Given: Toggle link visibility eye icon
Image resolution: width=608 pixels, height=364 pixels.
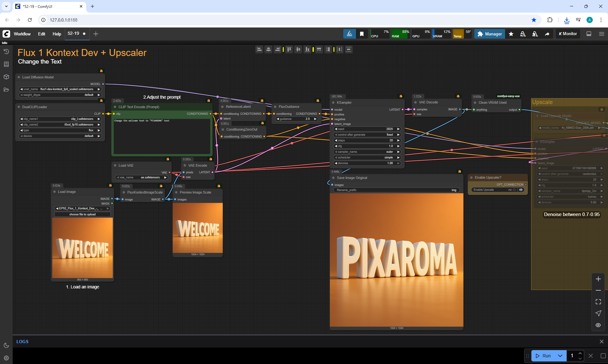Looking at the screenshot, I should [598, 325].
